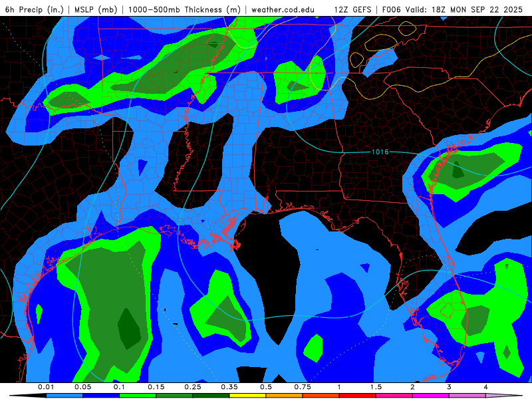Screen dimensions: 532x399
Task: Click the 0.15 value on the legend
Action: [x=156, y=387]
